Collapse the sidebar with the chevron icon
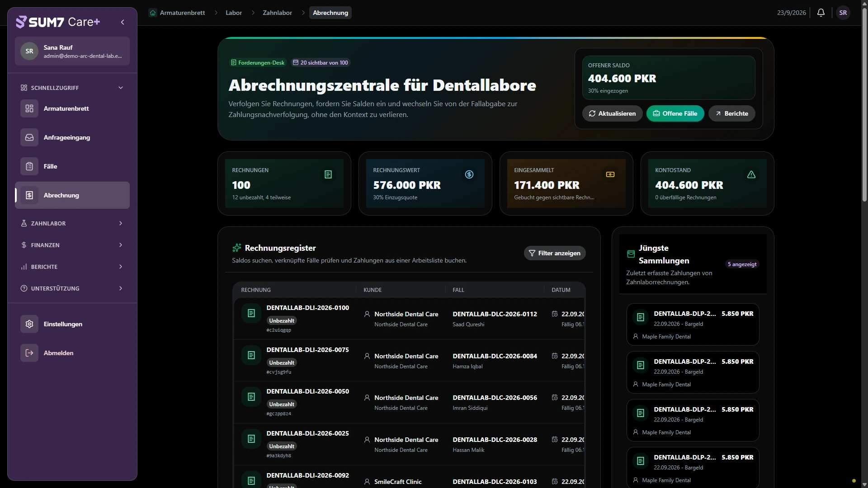The height and width of the screenshot is (488, 868). [x=123, y=22]
